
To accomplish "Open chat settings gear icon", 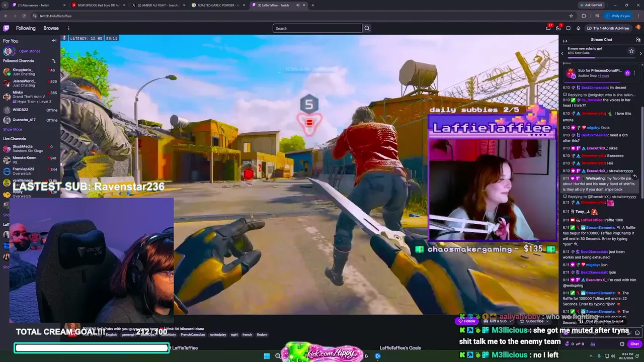I will click(x=622, y=344).
